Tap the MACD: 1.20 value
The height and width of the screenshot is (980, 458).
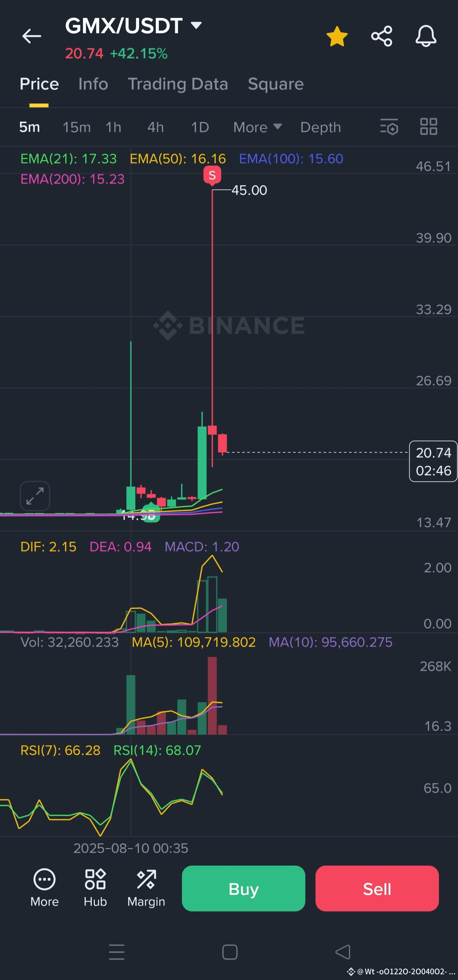pyautogui.click(x=202, y=547)
